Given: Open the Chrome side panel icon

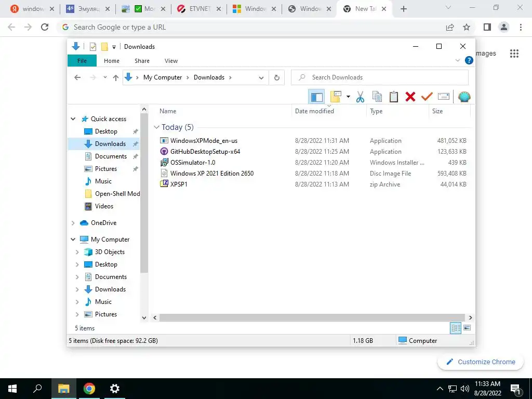Looking at the screenshot, I should coord(487,27).
